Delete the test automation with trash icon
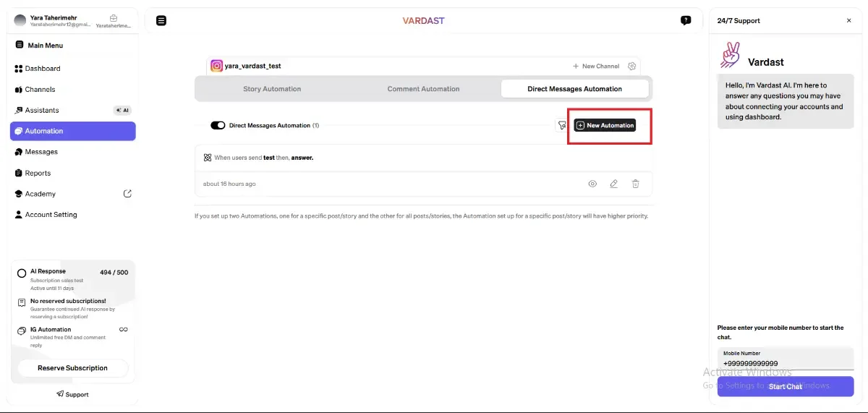Viewport: 868px width, 413px height. coord(635,184)
